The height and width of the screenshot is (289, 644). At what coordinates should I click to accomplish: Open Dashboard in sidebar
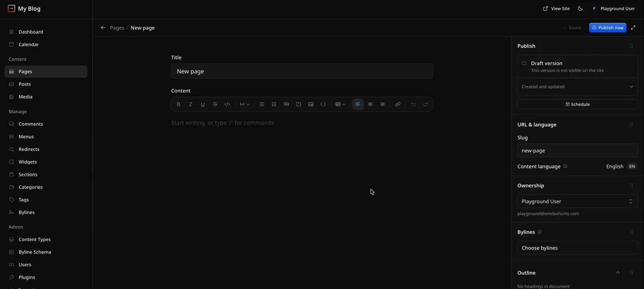click(46, 32)
